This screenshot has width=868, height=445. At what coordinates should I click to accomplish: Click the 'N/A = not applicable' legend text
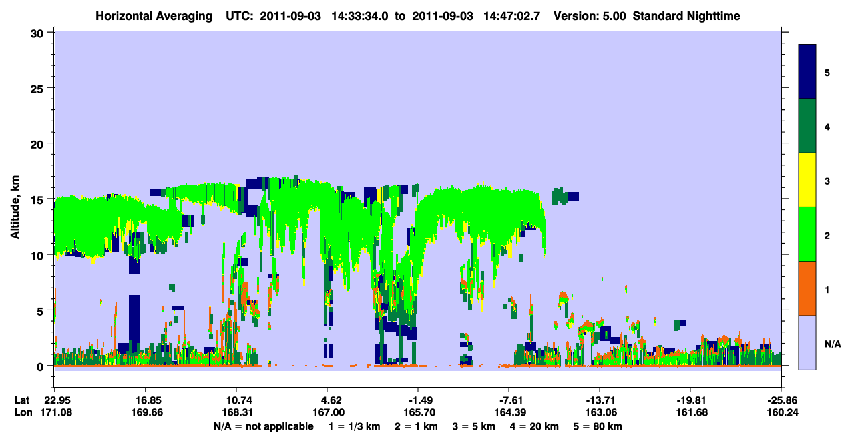(263, 426)
